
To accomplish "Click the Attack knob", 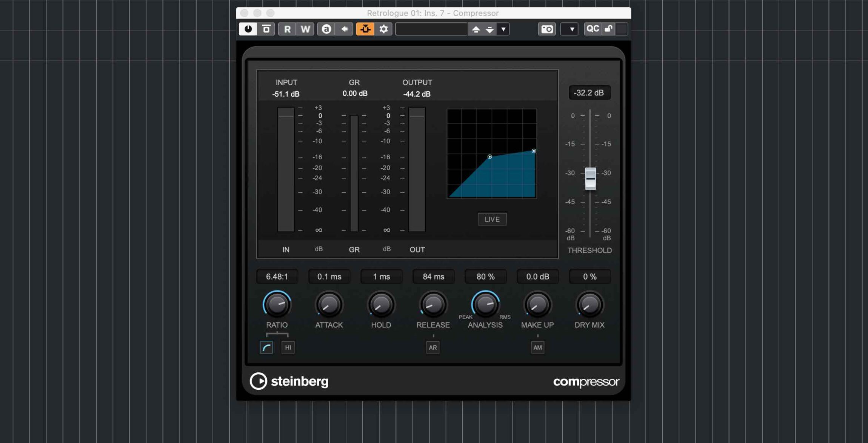I will [x=329, y=304].
